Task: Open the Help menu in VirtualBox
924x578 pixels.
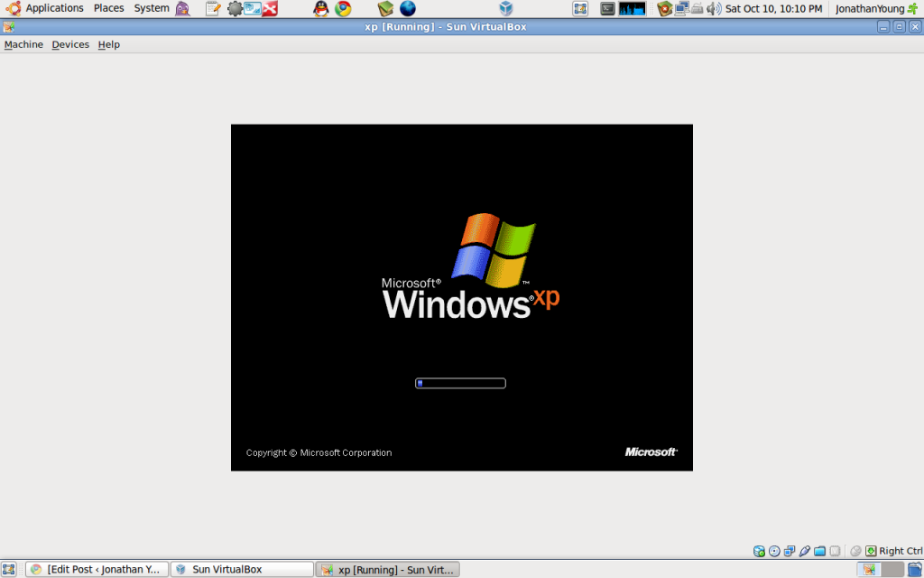Action: coord(108,44)
